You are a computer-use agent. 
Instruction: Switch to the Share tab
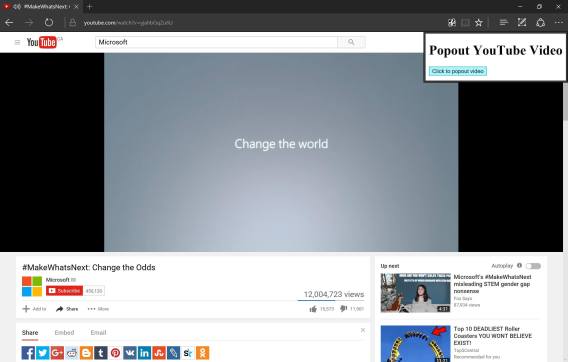coord(30,333)
